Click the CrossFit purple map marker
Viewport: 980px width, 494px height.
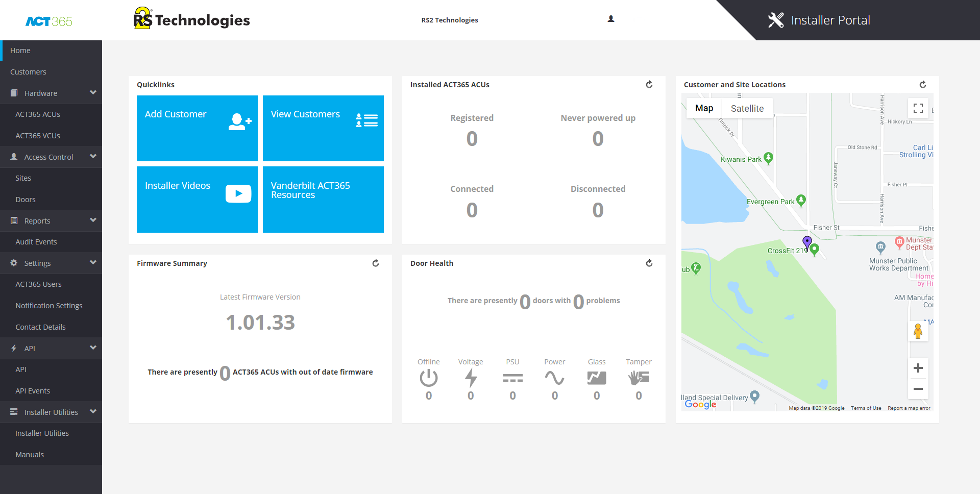coord(806,241)
